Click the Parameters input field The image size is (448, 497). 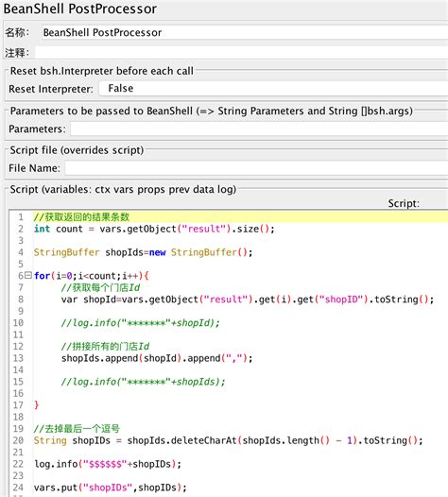[x=259, y=129]
